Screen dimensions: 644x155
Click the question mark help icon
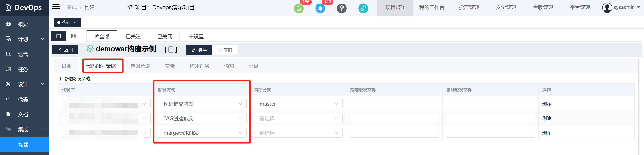click(x=341, y=8)
